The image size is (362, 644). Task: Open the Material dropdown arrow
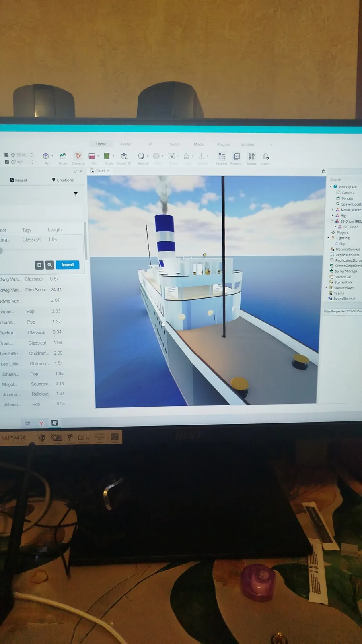(148, 156)
